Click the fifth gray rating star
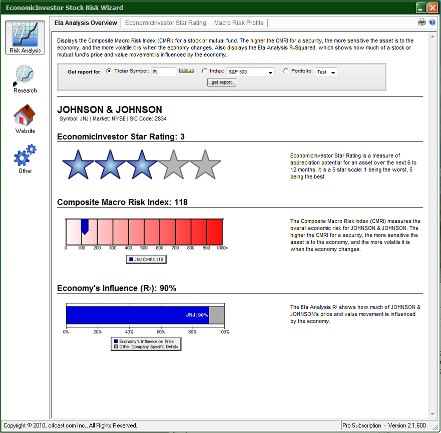This screenshot has height=433, width=441. point(205,164)
